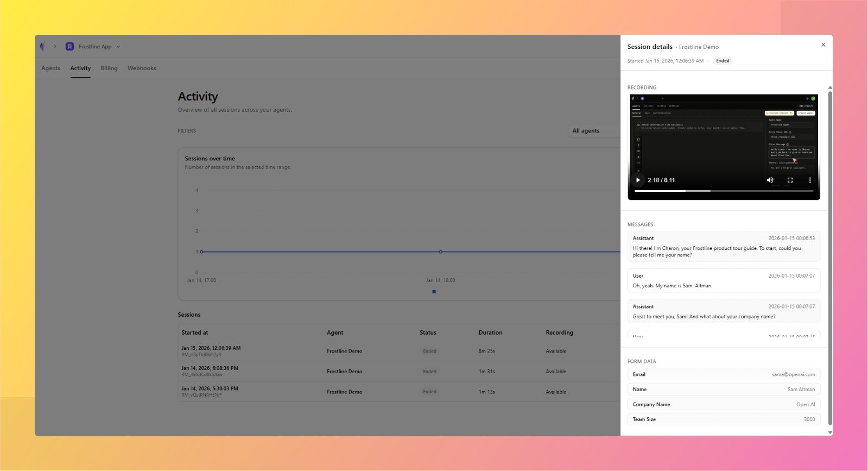Expand the Frostline App switcher chevron

click(x=118, y=47)
